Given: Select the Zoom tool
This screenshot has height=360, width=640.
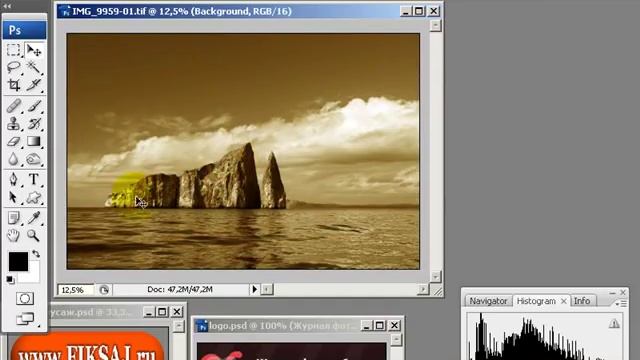Looking at the screenshot, I should click(34, 236).
